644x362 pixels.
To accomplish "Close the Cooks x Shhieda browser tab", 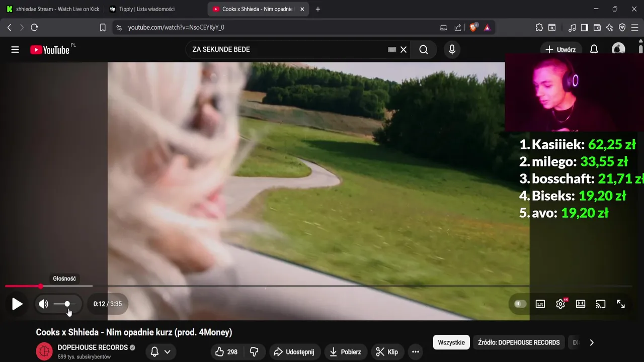I will [302, 9].
